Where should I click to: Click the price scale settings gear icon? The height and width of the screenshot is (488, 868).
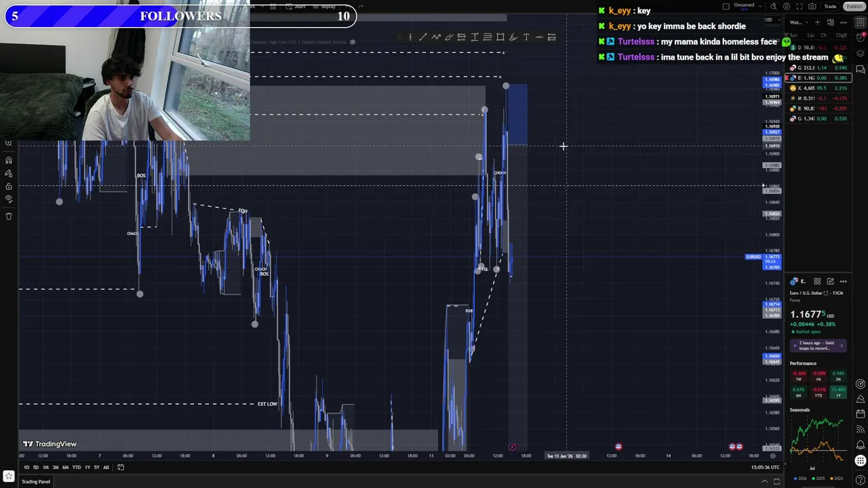[x=772, y=456]
